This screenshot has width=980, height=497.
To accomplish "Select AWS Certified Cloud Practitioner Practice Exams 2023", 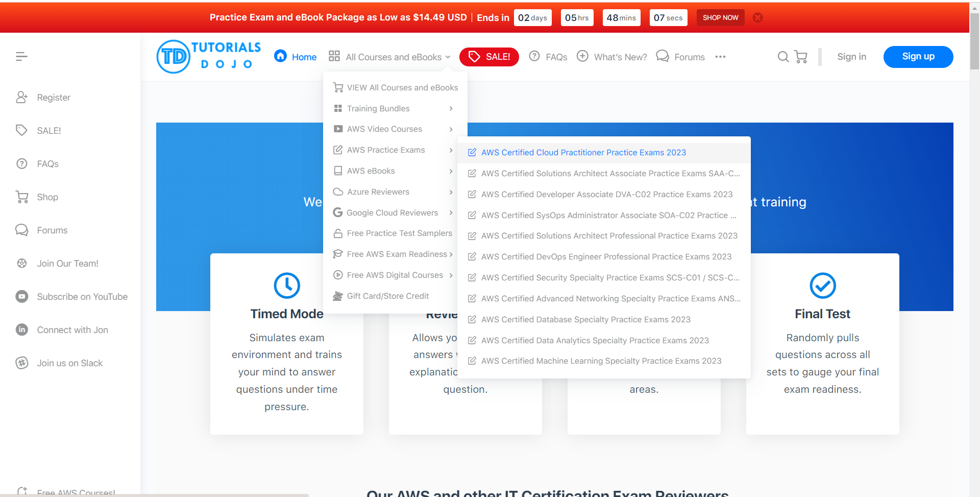I will click(x=583, y=153).
